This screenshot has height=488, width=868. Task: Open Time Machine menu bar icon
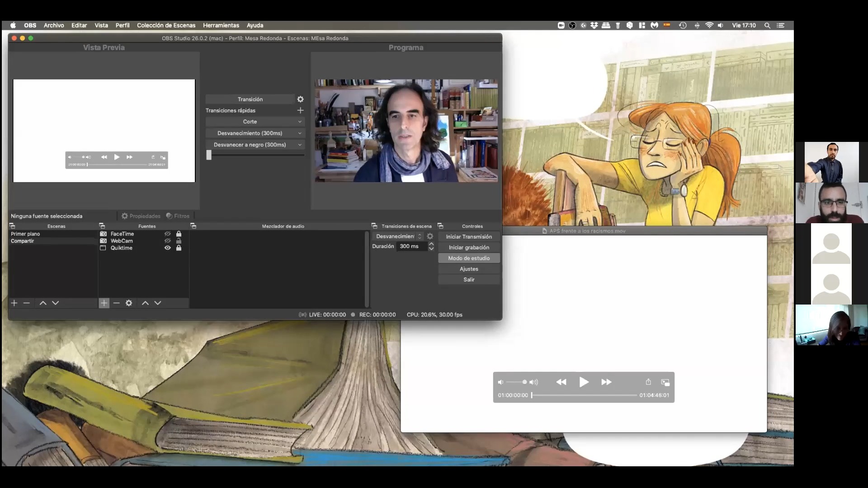point(683,25)
